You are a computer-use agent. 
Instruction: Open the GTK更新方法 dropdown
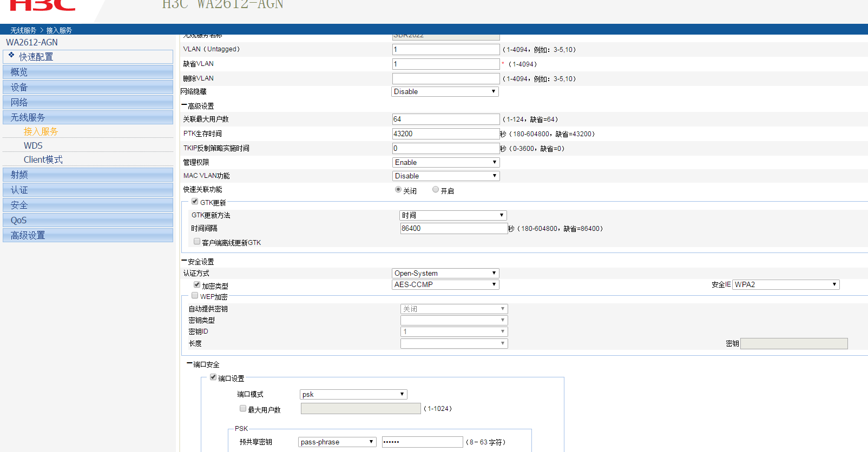tap(453, 215)
